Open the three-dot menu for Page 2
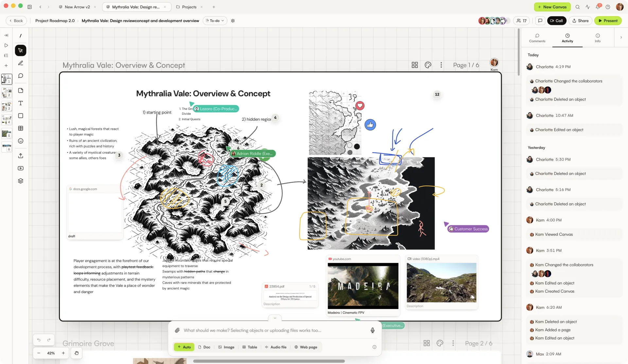The width and height of the screenshot is (628, 364). click(x=453, y=343)
